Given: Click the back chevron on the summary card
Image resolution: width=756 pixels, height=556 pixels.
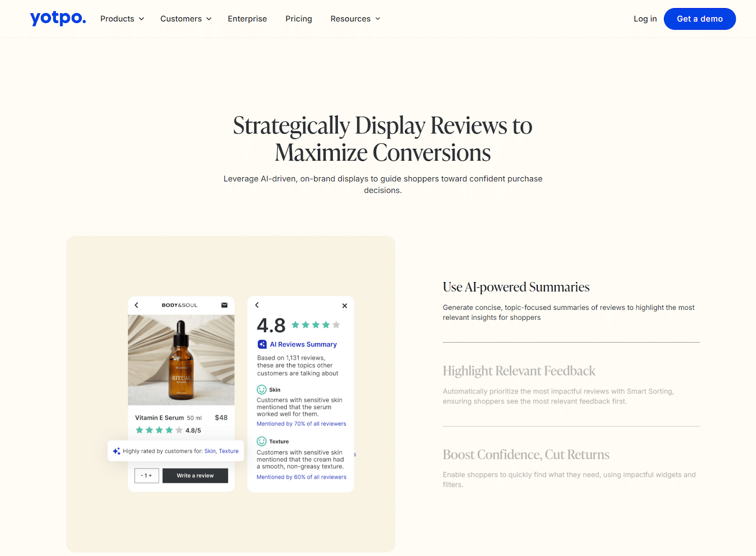Looking at the screenshot, I should 258,305.
